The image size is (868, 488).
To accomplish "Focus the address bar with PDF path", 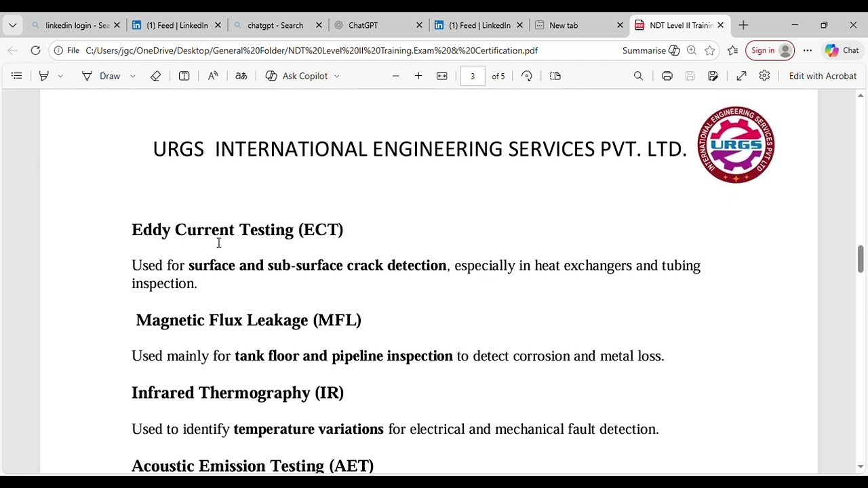I will click(312, 50).
